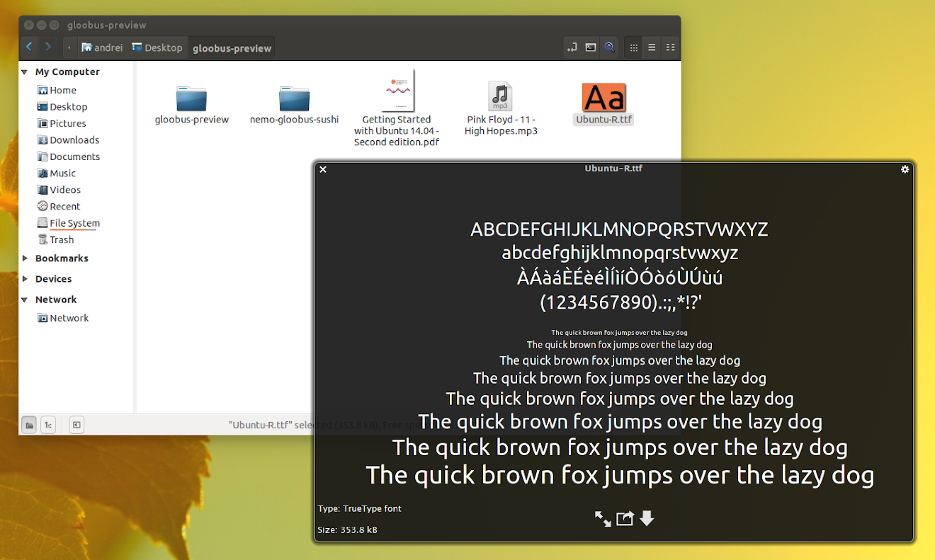This screenshot has height=560, width=935.
Task: Switch to list view
Action: 652,47
